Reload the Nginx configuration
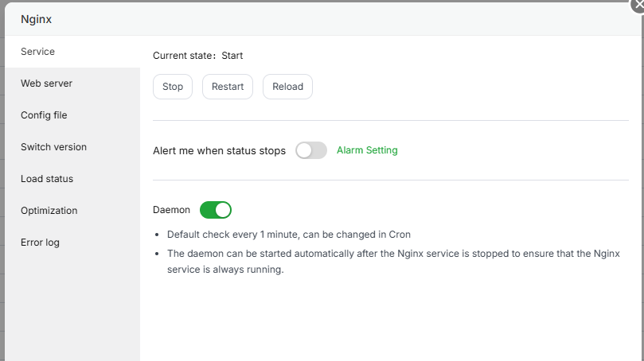The height and width of the screenshot is (361, 644). click(287, 87)
